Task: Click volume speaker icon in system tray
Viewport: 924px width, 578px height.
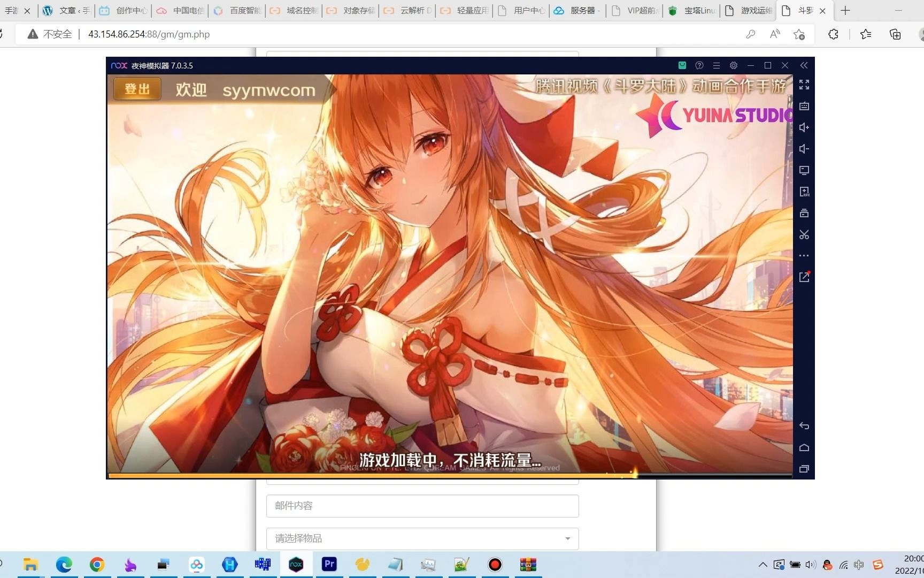Action: pos(811,565)
